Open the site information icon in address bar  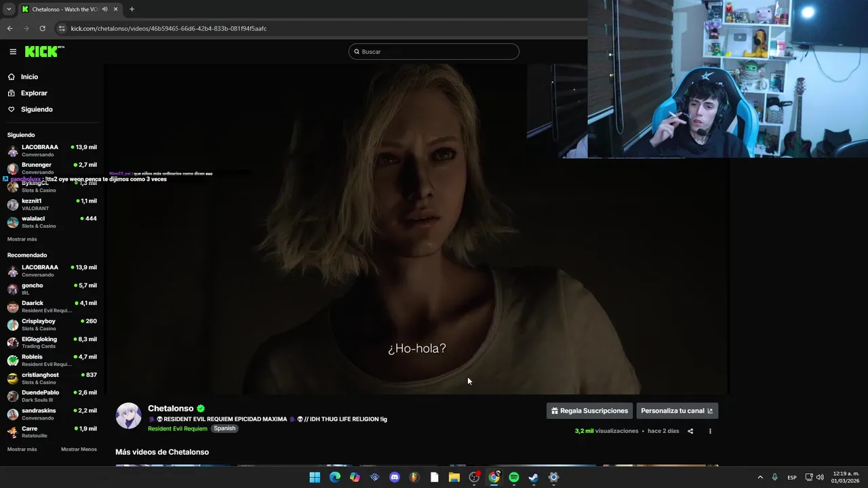tap(62, 28)
